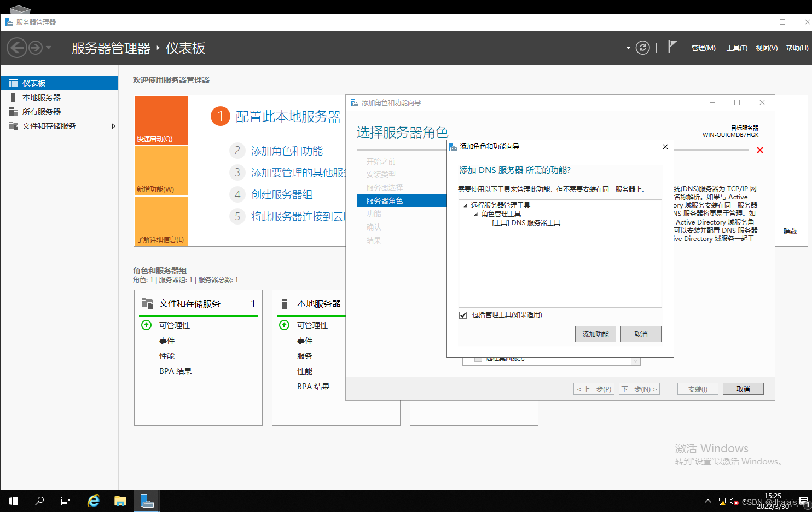This screenshot has height=512, width=812.
Task: Close the DNS features dialog with X
Action: click(x=665, y=147)
